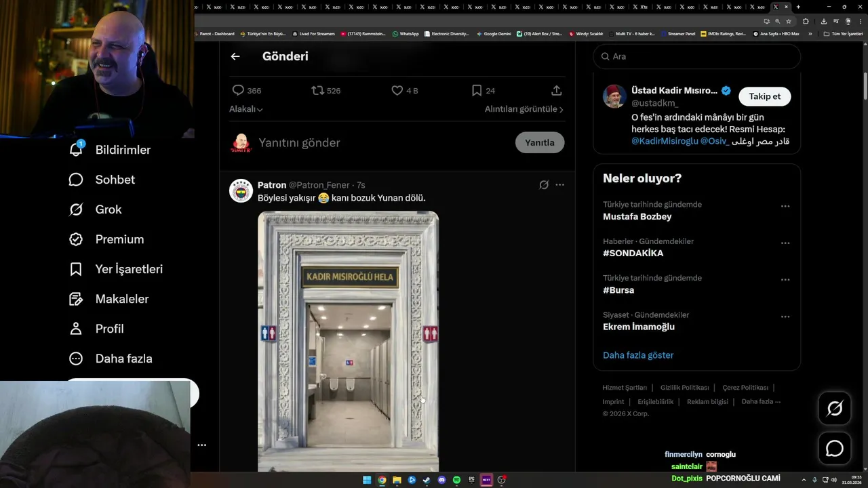Open Google Gemini bookmark

click(494, 34)
